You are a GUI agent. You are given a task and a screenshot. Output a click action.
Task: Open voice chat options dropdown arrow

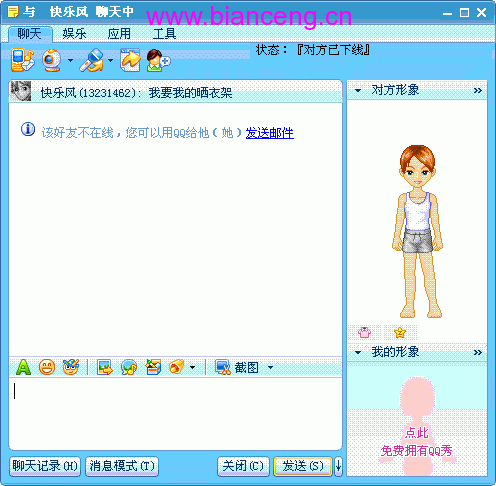(x=110, y=61)
